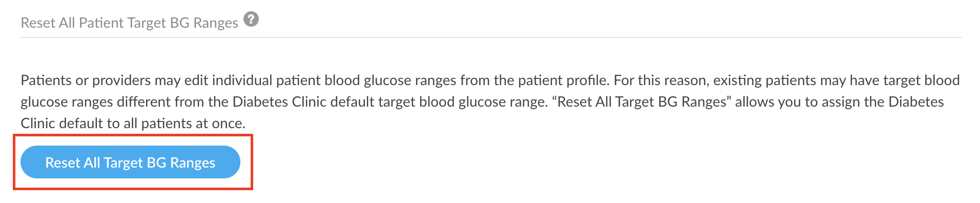Click the description paragraph about patient glucose ranges
Screen dimensions: 980x203
(x=490, y=101)
